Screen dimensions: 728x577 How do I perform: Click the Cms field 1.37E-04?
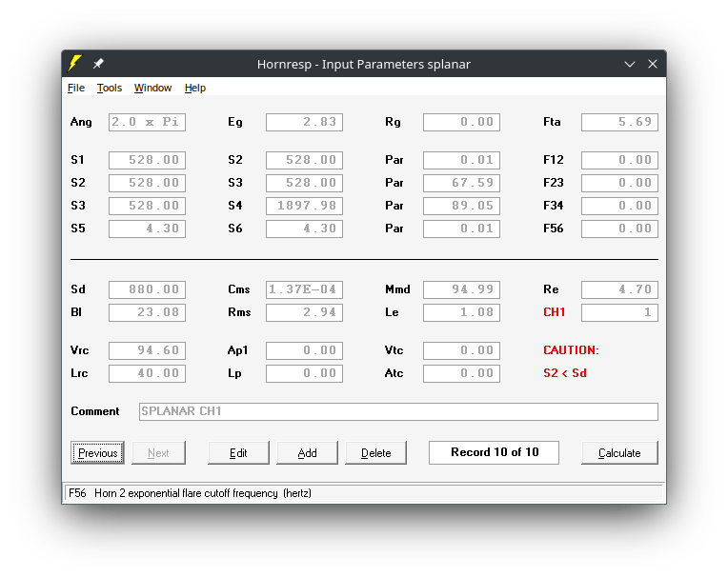click(x=304, y=289)
